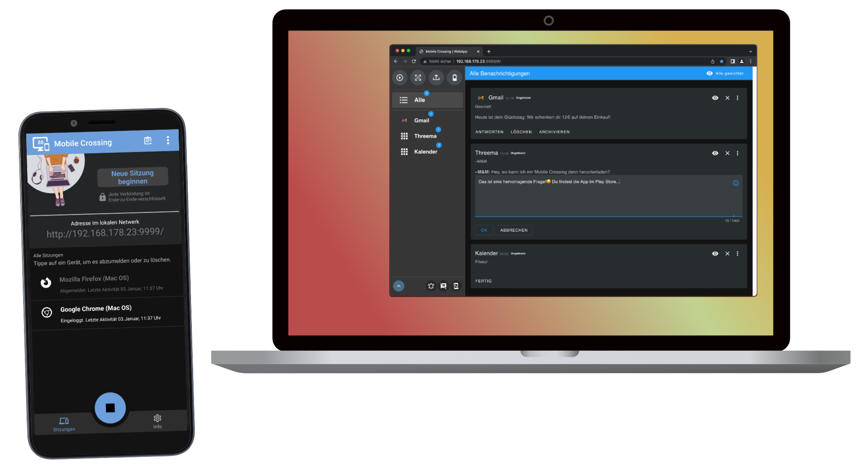Screen dimensions: 868x470
Task: Dismiss the Kalender notification with the X
Action: [727, 254]
